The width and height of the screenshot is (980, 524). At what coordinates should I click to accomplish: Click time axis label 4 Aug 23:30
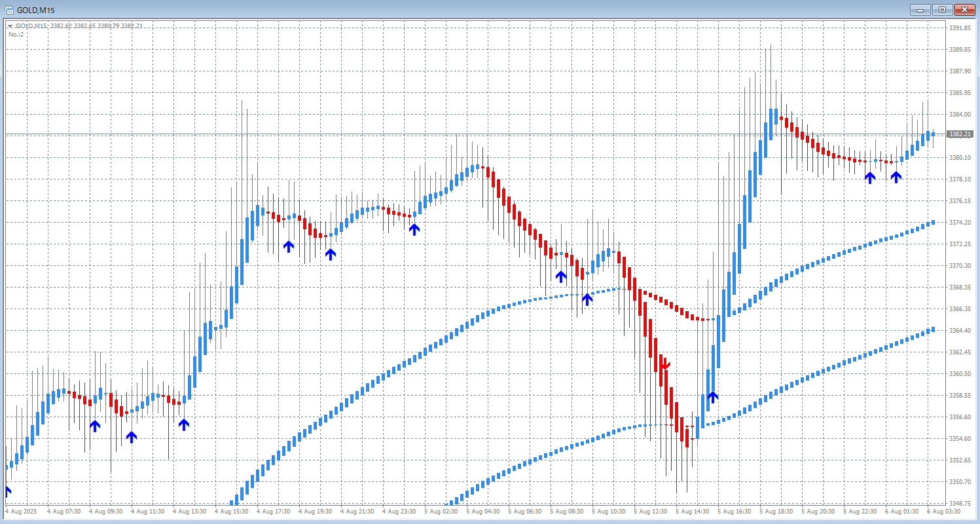click(399, 512)
